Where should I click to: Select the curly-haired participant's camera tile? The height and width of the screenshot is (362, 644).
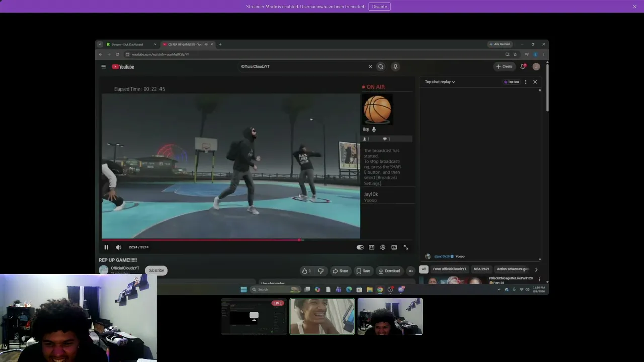(390, 316)
